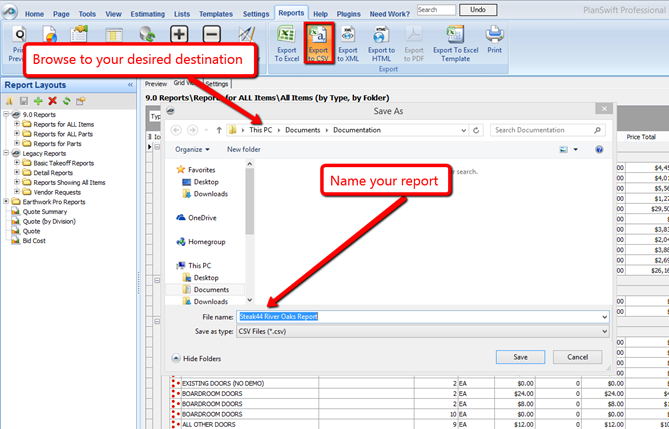Click the red X delete layout icon
The width and height of the screenshot is (669, 429).
click(52, 101)
